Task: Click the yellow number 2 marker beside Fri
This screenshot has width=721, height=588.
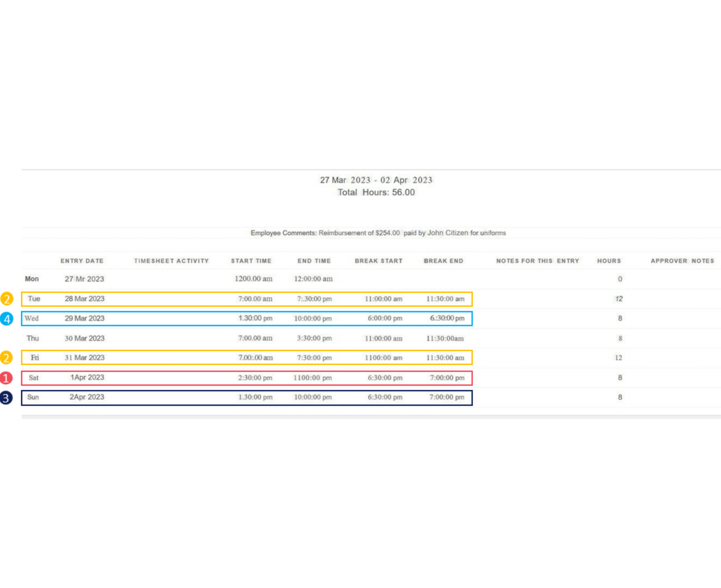Action: tap(6, 358)
